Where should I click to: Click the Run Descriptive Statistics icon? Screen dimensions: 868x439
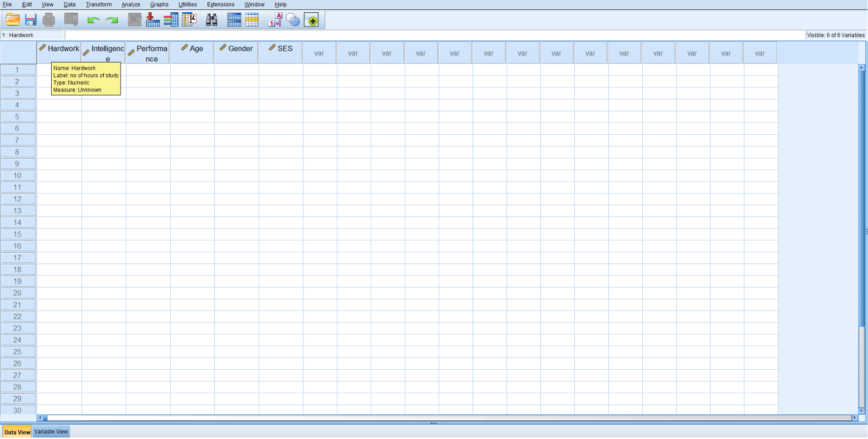(x=189, y=20)
